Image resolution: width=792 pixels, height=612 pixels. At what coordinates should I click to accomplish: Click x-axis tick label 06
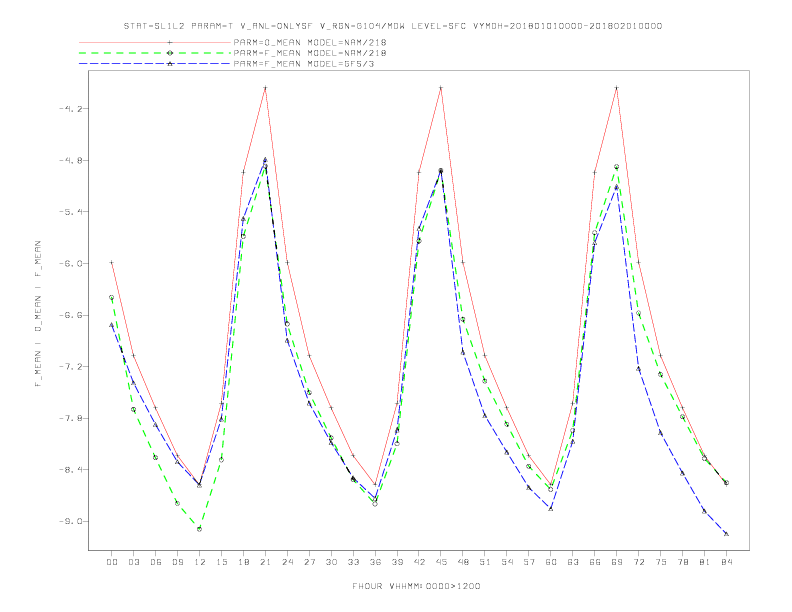coord(156,562)
